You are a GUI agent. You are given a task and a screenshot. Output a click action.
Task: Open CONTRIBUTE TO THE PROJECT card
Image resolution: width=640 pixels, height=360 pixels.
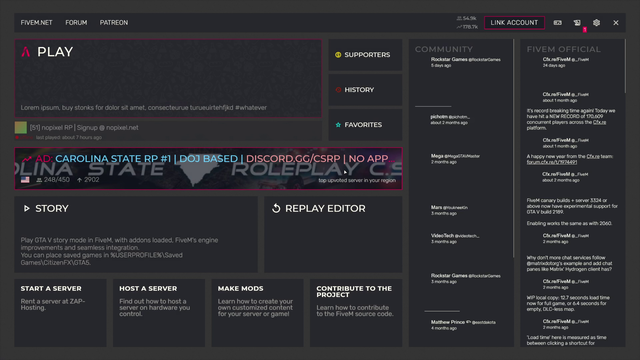pos(356,313)
